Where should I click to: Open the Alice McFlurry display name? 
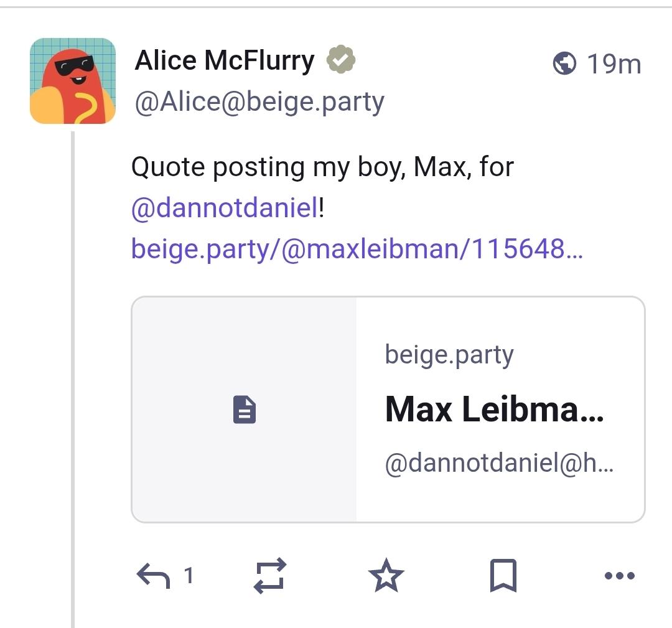point(225,61)
